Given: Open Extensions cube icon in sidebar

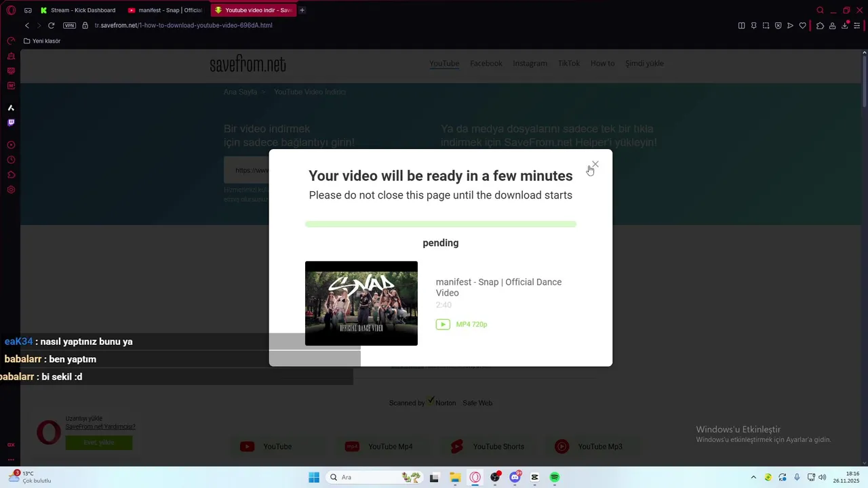Looking at the screenshot, I should click(11, 175).
